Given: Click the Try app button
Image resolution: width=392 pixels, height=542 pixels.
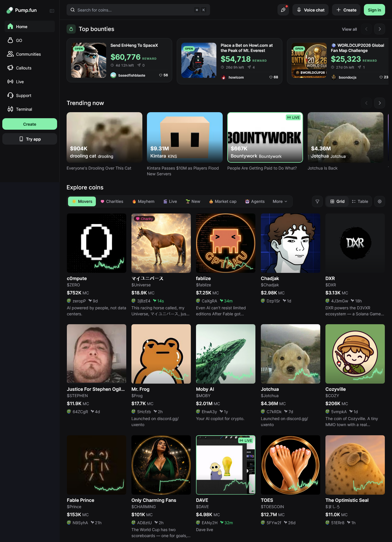Looking at the screenshot, I should [30, 139].
